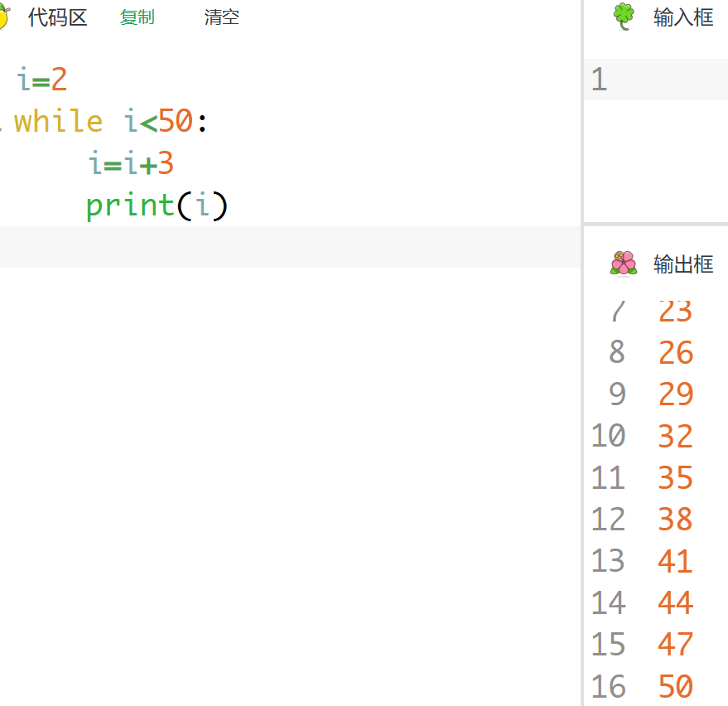Viewport: 728px width, 706px height.
Task: Select output line number 10
Action: coord(608,436)
